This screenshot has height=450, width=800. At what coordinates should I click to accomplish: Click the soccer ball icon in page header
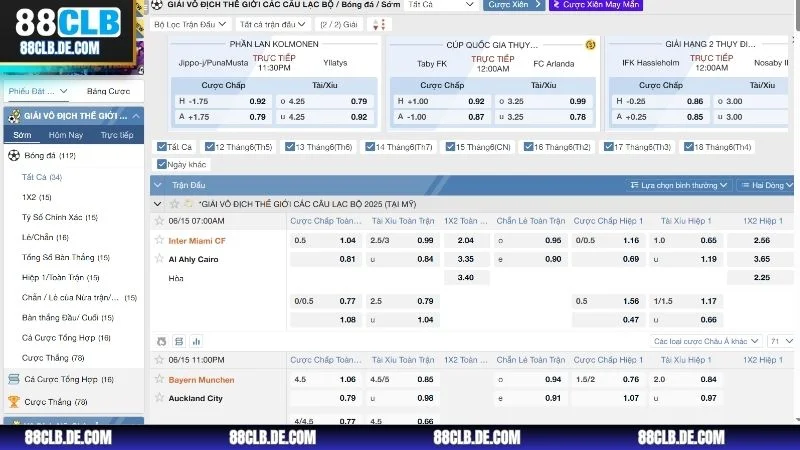[x=157, y=5]
